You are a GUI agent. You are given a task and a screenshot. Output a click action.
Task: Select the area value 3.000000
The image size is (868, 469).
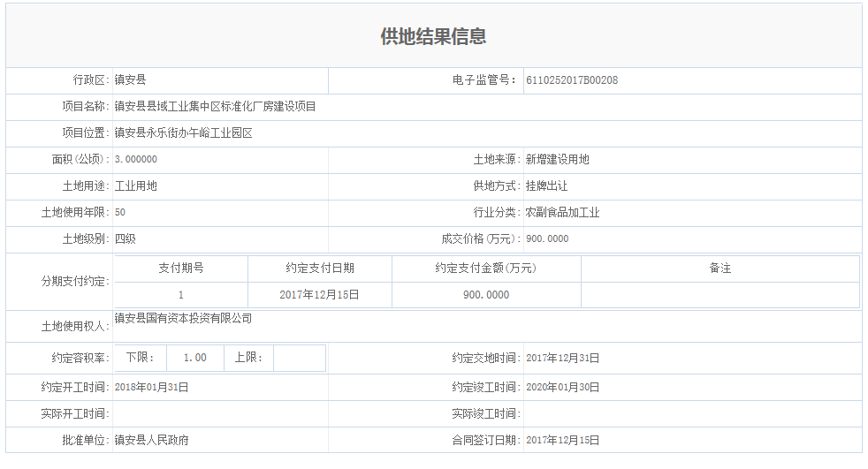tap(135, 159)
